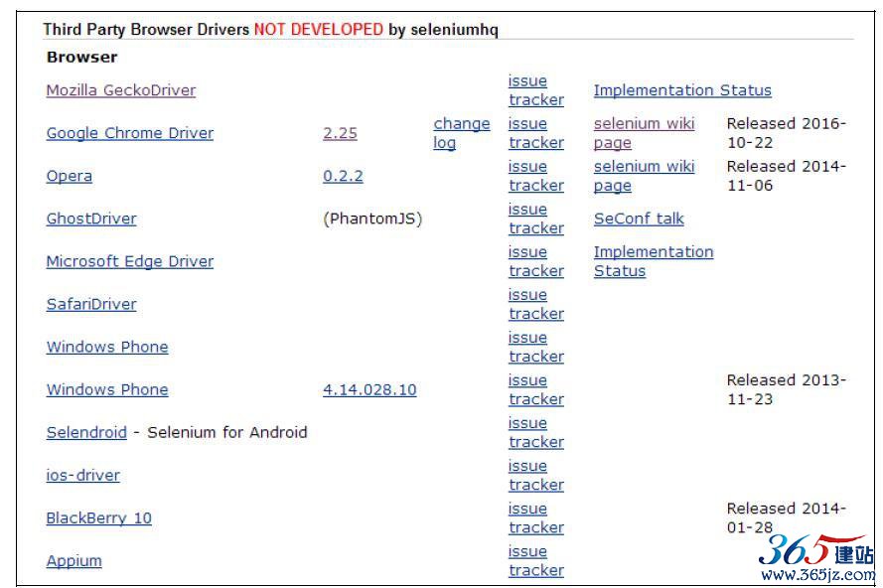Image resolution: width=883 pixels, height=588 pixels.
Task: Open the Windows Phone link in the 4.14.028.10 row
Action: [x=107, y=389]
